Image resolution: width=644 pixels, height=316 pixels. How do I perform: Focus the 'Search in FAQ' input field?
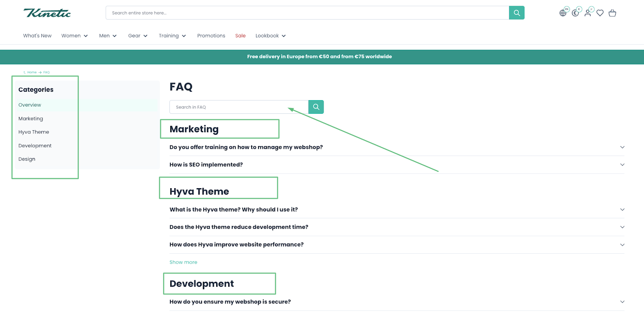pyautogui.click(x=238, y=107)
